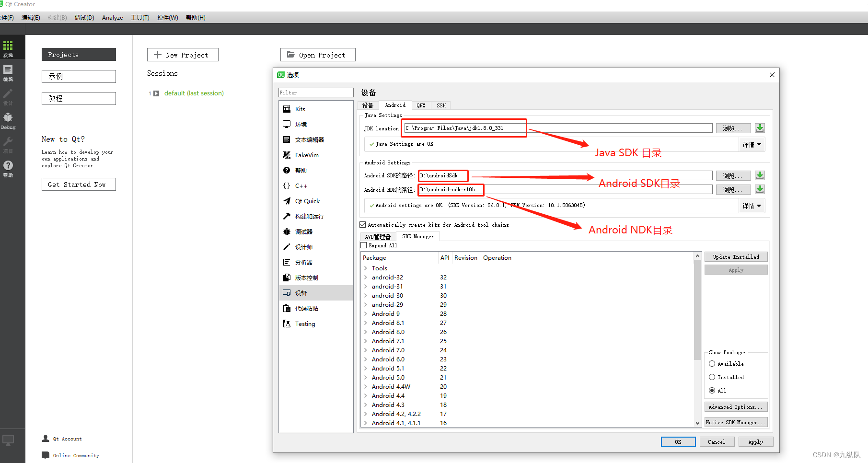Viewport: 868px width, 463px height.
Task: Click the 构建和运行 hammer icon
Action: coord(287,216)
